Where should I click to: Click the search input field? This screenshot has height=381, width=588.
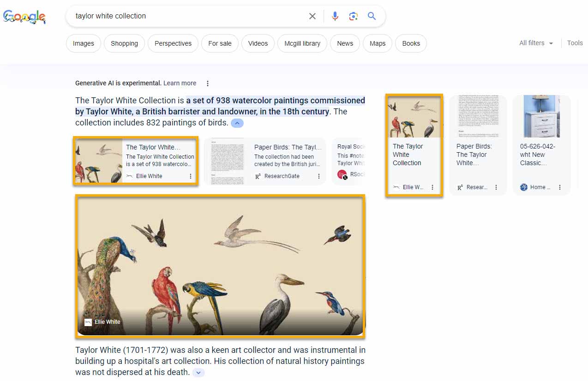tap(189, 16)
